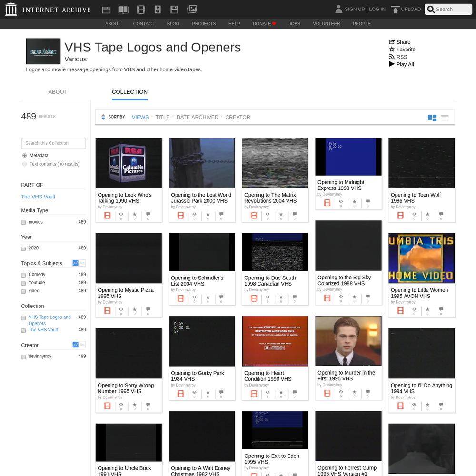Screen dimensions: 476x476
Task: Check The VHS Vault collection checkbox
Action: (x=23, y=331)
